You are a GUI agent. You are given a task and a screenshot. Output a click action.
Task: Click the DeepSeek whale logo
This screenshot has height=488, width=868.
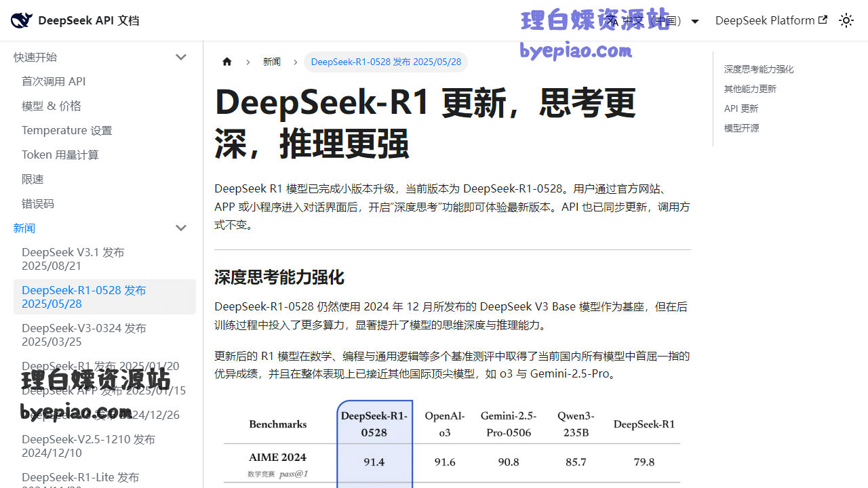[22, 20]
